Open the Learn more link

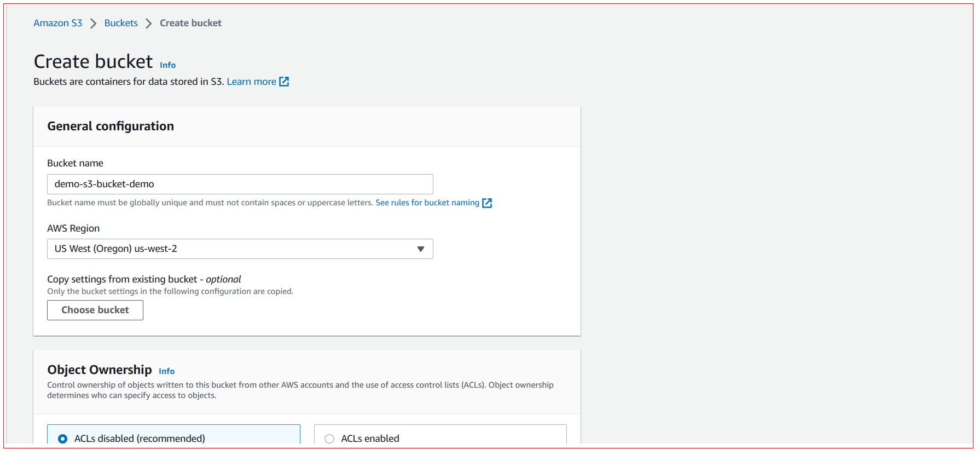[x=251, y=82]
